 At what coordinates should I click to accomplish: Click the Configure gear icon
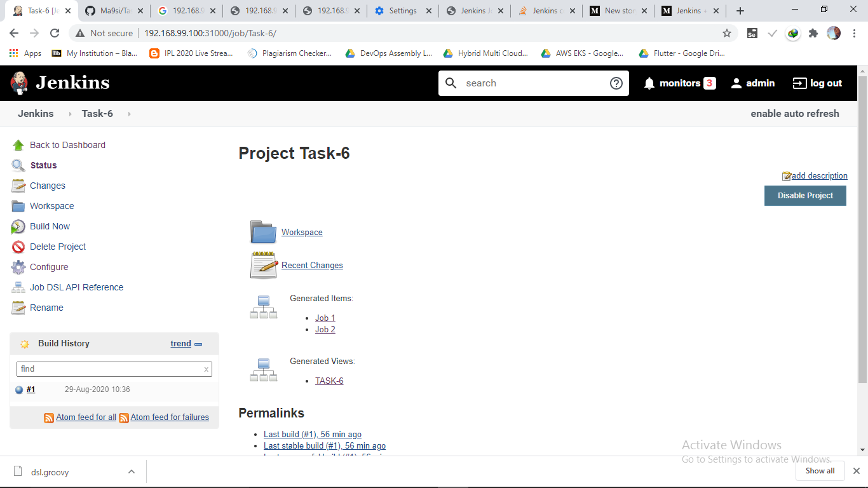[18, 267]
